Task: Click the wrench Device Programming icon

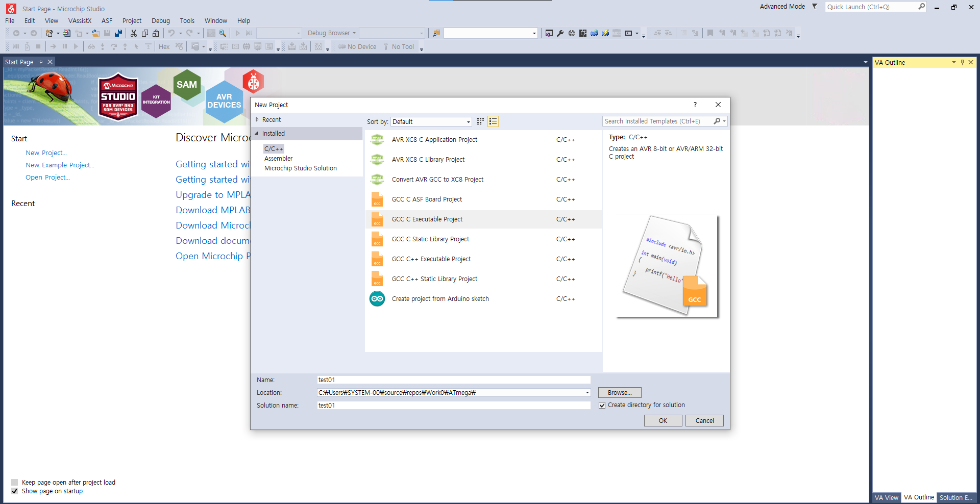Action: click(x=560, y=33)
